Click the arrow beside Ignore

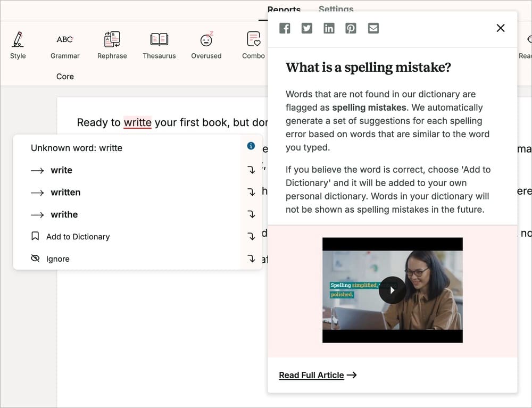pos(251,259)
